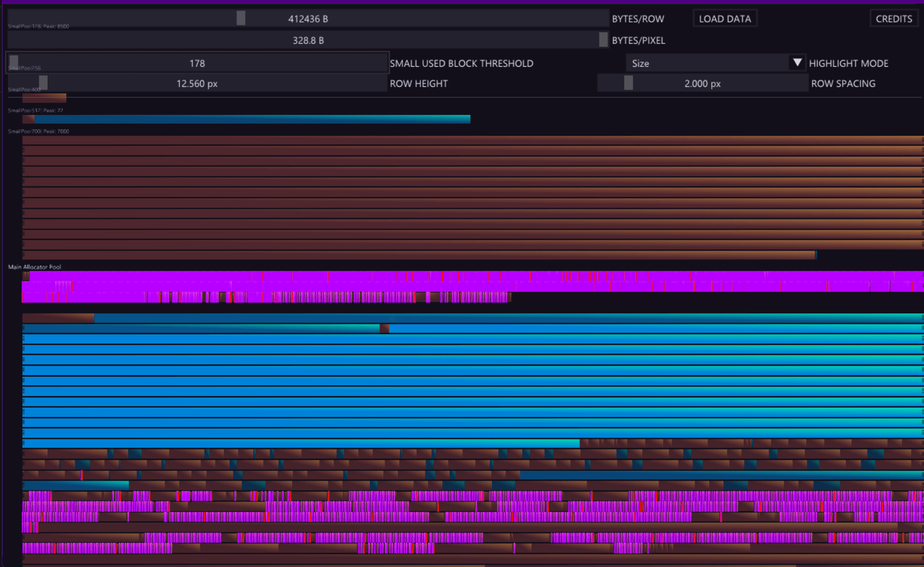Viewport: 924px width, 567px height.
Task: Click the Small Used Block Threshold slider handle
Action: (x=14, y=62)
